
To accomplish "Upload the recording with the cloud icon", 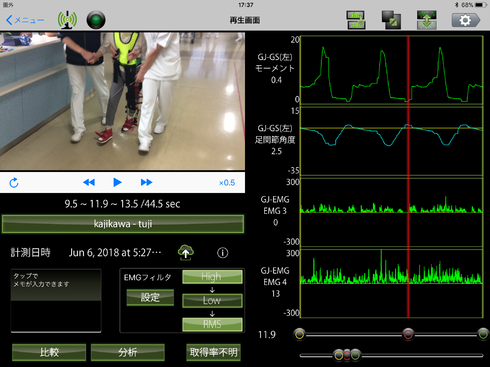I will tap(186, 253).
